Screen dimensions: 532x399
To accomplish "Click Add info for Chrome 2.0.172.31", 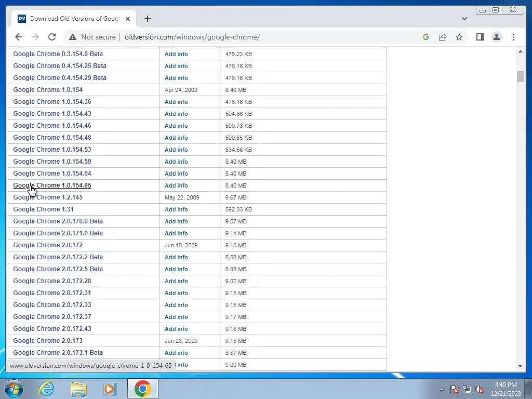I will tap(176, 293).
